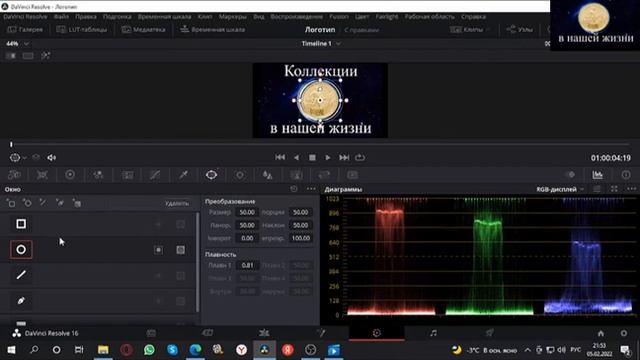Toggle highlight mode wand icon
Screen dimensions: 640x360
click(45, 56)
